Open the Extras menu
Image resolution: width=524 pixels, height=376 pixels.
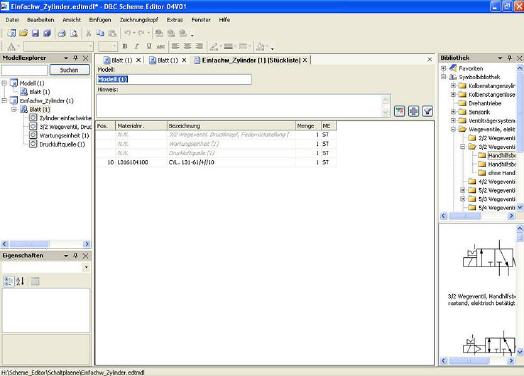pos(175,20)
